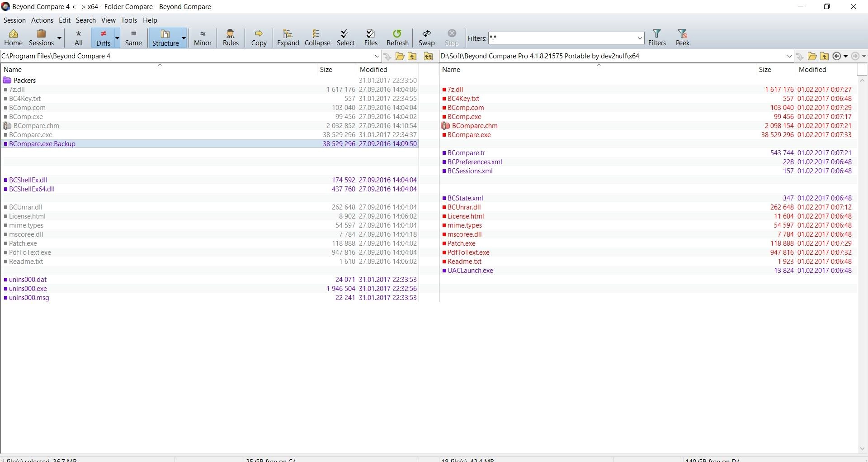Select the Packers folder
This screenshot has width=868, height=462.
pyautogui.click(x=210, y=81)
